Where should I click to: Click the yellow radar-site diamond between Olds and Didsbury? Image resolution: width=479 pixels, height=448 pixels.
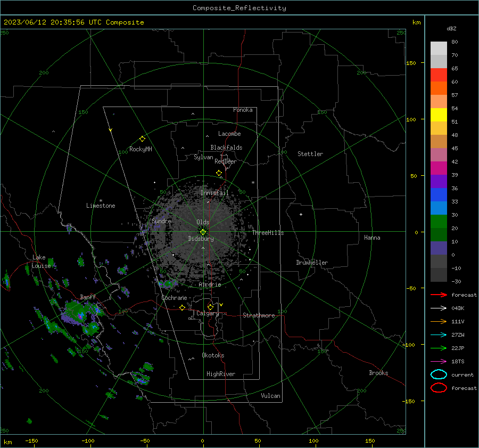pos(203,232)
